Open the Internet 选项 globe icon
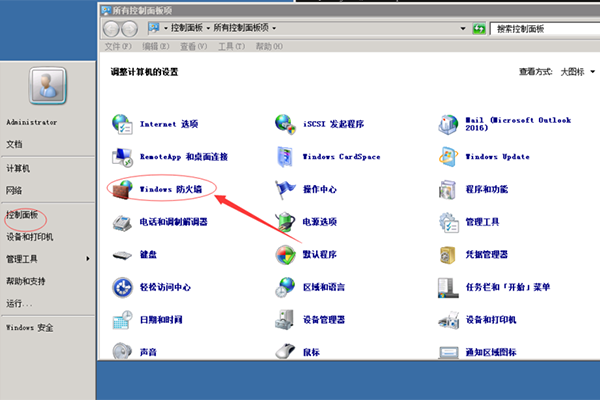The height and width of the screenshot is (400, 600). click(x=122, y=124)
